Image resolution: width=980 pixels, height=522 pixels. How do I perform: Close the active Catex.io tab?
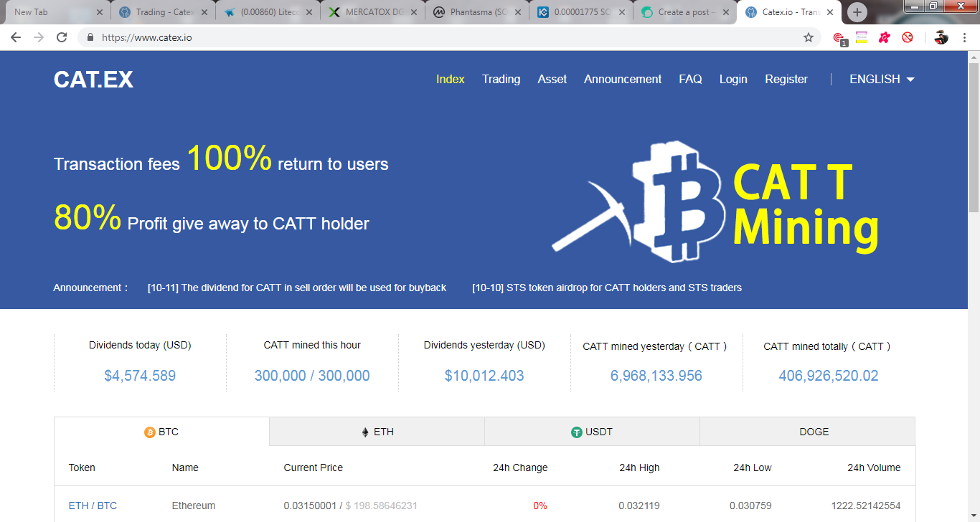tap(831, 12)
